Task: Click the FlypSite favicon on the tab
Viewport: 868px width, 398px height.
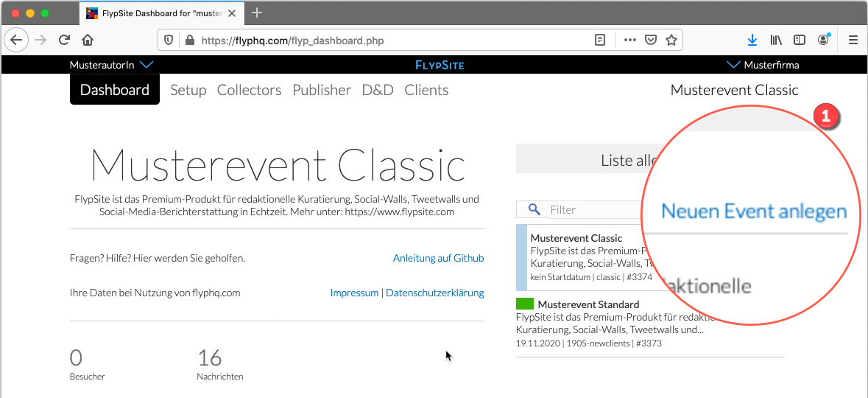Action: click(x=93, y=13)
